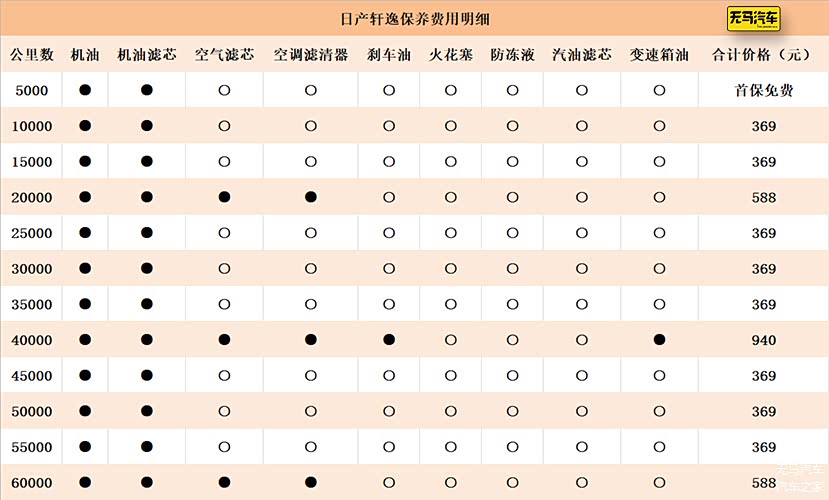Screen dimensions: 829x500
Task: Click the 无马汽车 logo in the title bar
Action: tap(754, 19)
